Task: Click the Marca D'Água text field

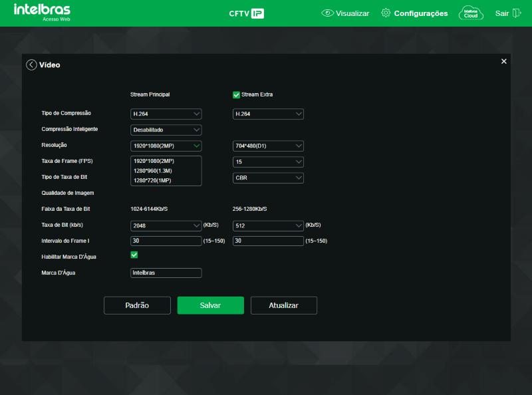Action: point(166,273)
